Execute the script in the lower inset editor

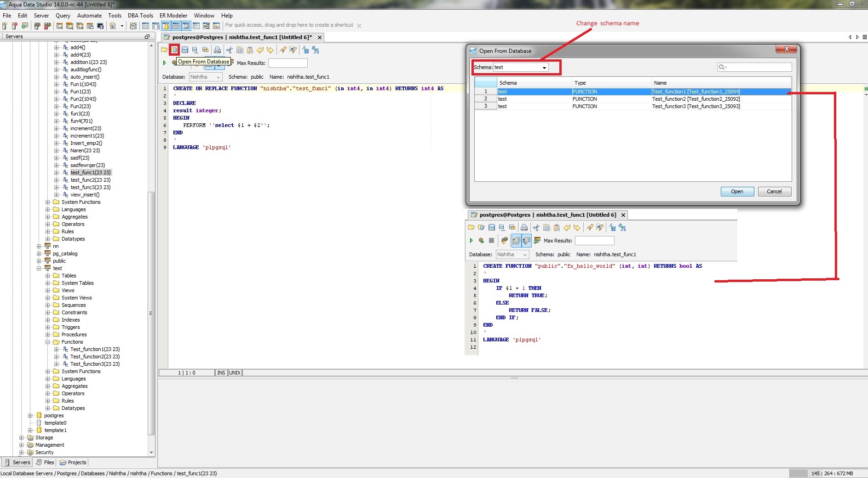point(471,240)
